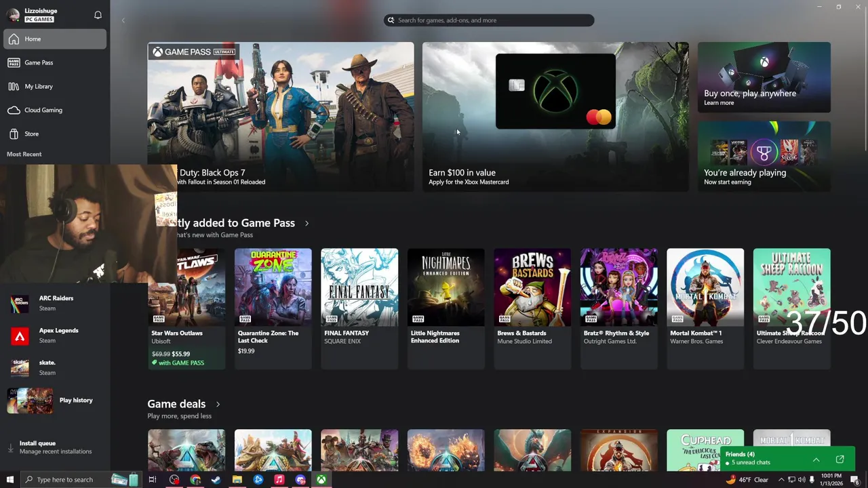Show hidden system tray icons

pos(781,480)
